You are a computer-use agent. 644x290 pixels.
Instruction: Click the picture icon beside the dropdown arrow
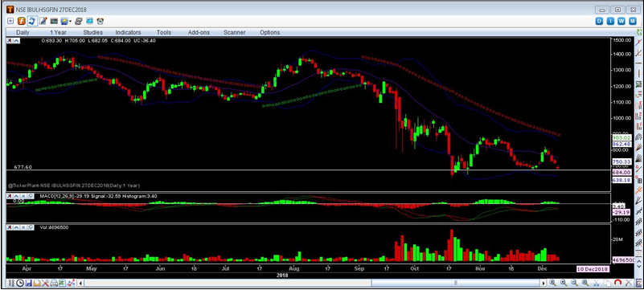(x=64, y=21)
